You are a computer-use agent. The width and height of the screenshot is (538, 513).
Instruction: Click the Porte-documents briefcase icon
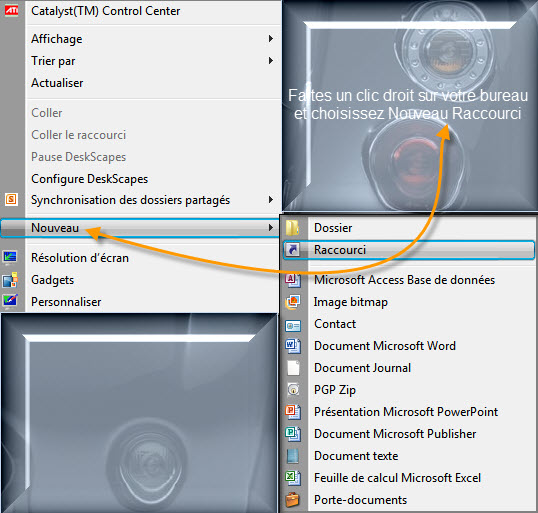coord(293,500)
